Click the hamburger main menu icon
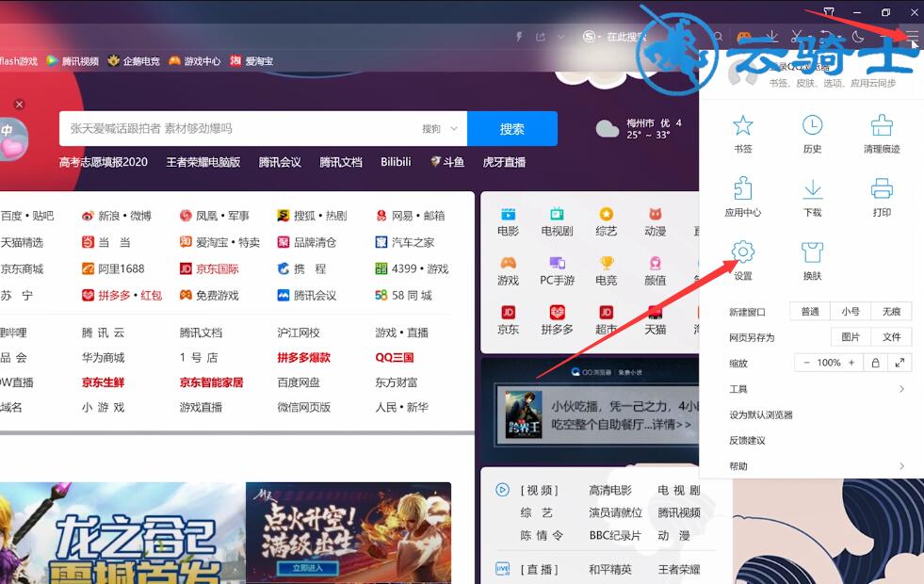The height and width of the screenshot is (584, 924). pos(912,36)
